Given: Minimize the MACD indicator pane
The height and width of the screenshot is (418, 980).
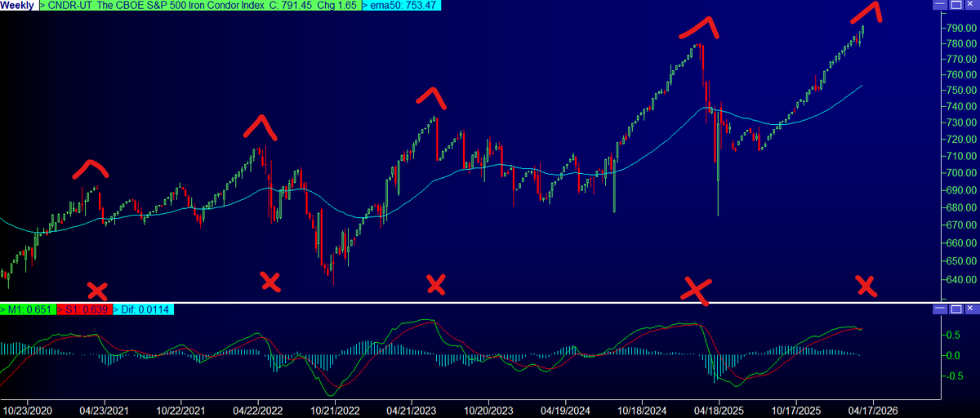Looking at the screenshot, I should click(941, 309).
